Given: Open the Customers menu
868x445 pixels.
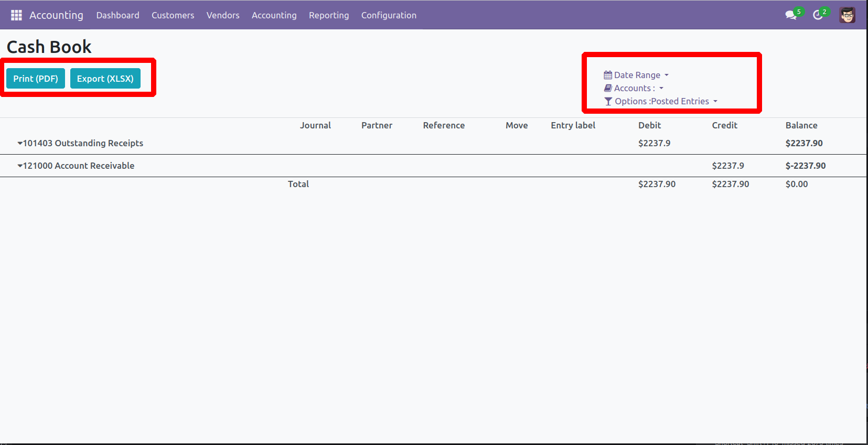Looking at the screenshot, I should [x=173, y=15].
